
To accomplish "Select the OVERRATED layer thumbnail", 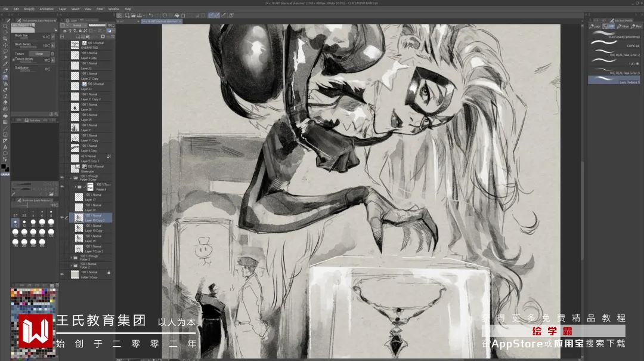I will click(x=75, y=45).
